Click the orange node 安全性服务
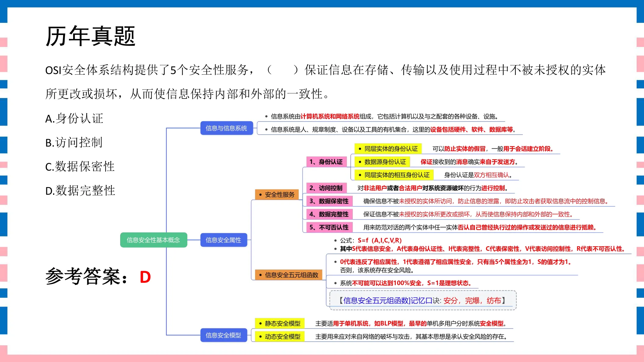This screenshot has height=362, width=644. 277,195
